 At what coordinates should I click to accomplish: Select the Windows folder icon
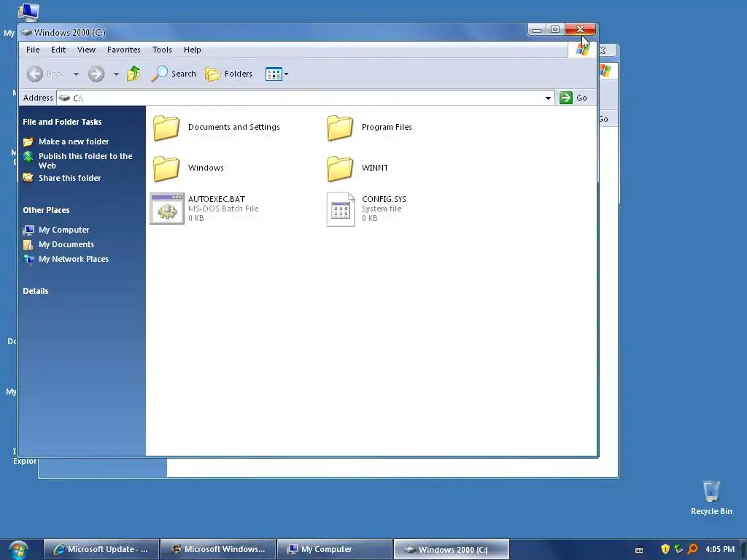click(x=166, y=168)
